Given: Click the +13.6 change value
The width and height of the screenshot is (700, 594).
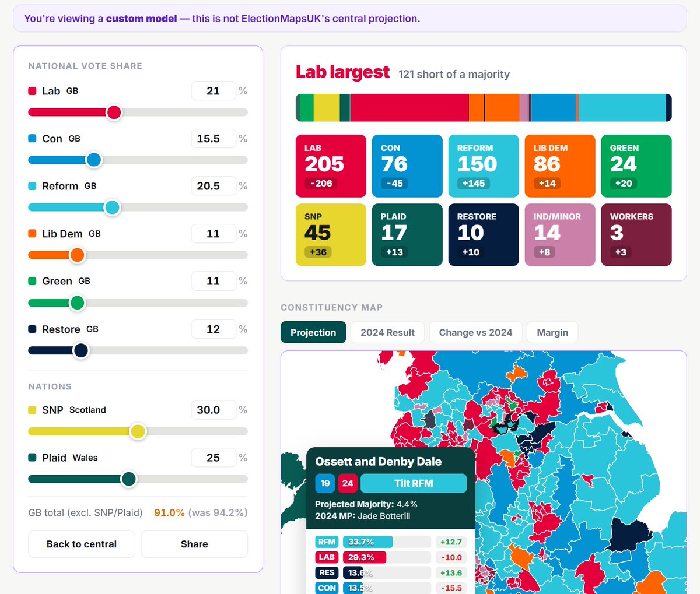Looking at the screenshot, I should click(451, 572).
